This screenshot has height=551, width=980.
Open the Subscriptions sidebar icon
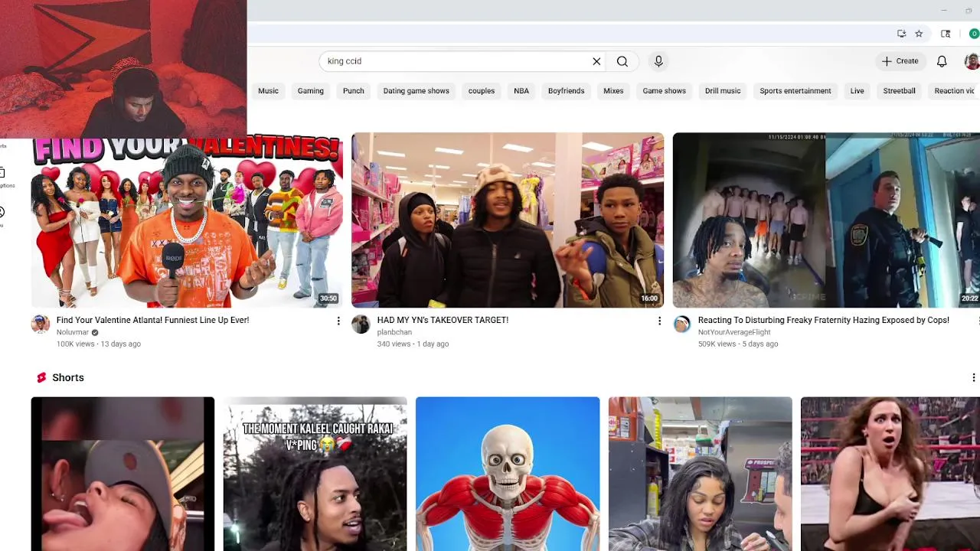pos(2,172)
